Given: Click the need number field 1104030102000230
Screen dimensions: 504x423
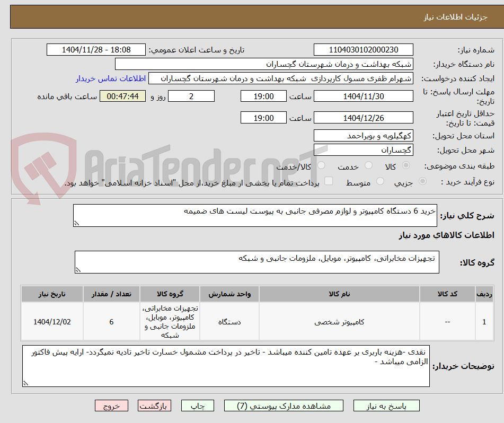Looking at the screenshot, I should (x=363, y=50).
